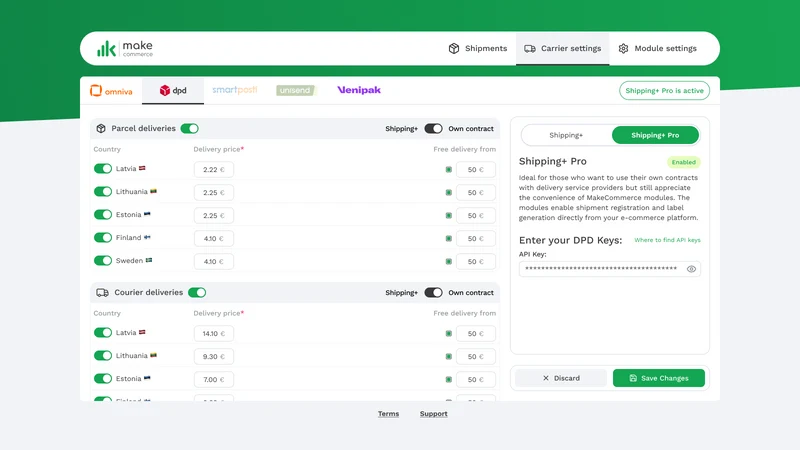
Task: Open the Omniva carrier tab
Action: click(111, 91)
